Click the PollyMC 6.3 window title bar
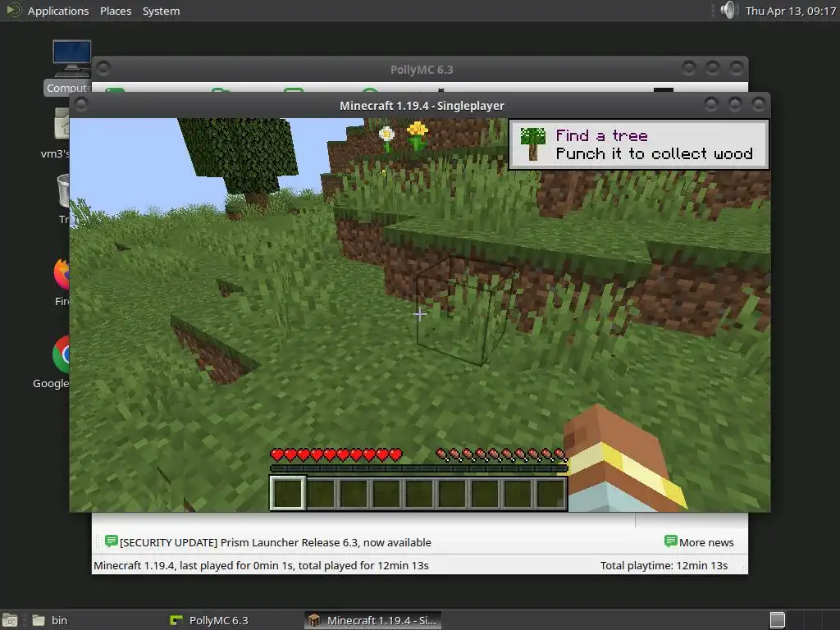Image resolution: width=840 pixels, height=630 pixels. tap(422, 70)
